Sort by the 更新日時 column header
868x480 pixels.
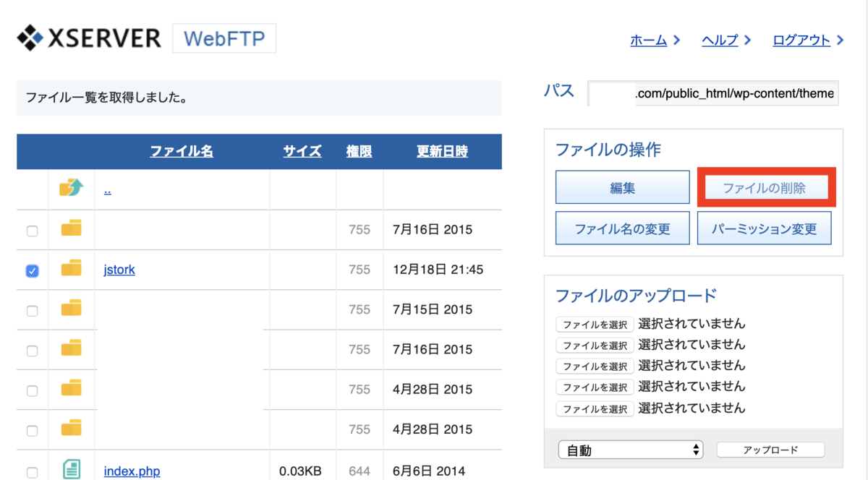click(442, 152)
